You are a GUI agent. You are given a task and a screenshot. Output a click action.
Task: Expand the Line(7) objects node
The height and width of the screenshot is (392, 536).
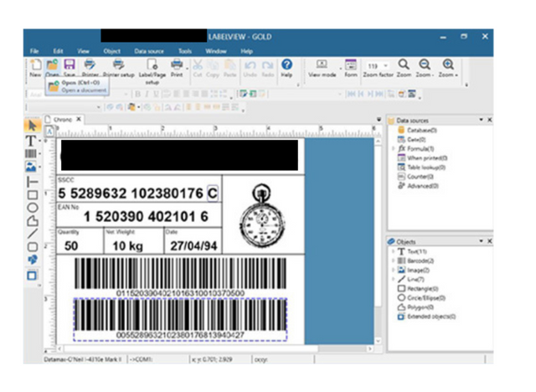pos(393,279)
